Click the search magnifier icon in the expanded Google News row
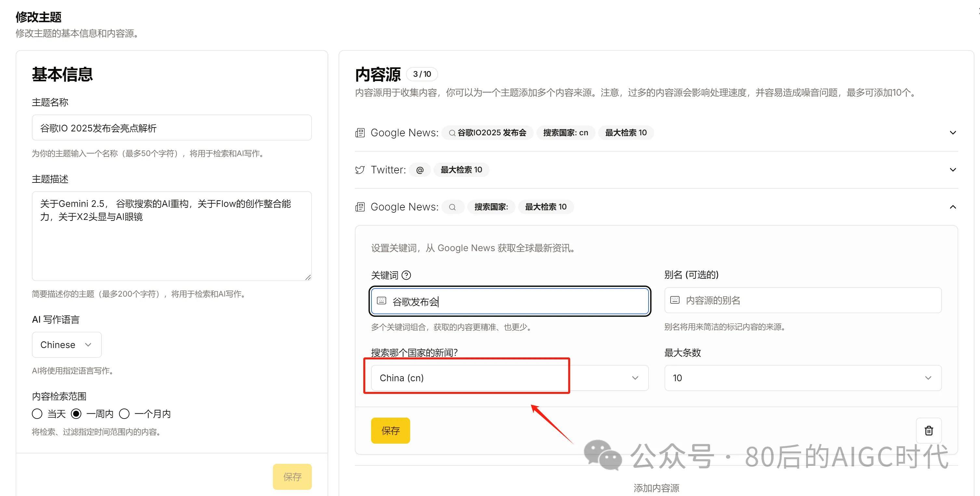980x496 pixels. (x=452, y=207)
